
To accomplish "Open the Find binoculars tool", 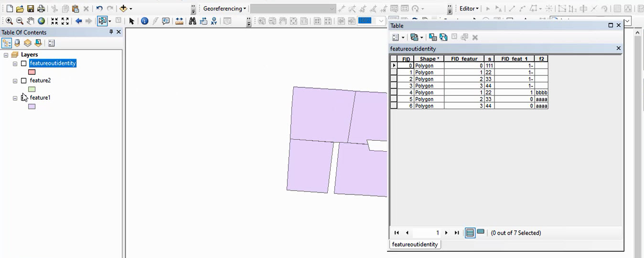I will (193, 21).
